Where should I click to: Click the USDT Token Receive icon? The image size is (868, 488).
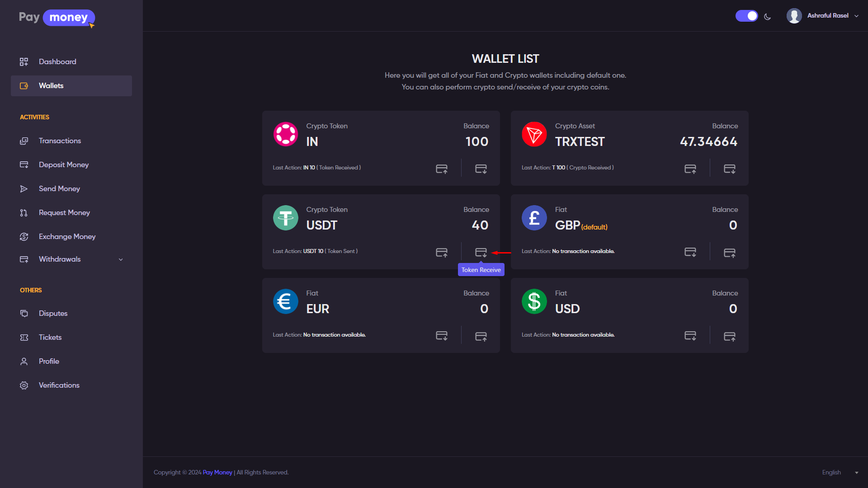click(x=481, y=252)
